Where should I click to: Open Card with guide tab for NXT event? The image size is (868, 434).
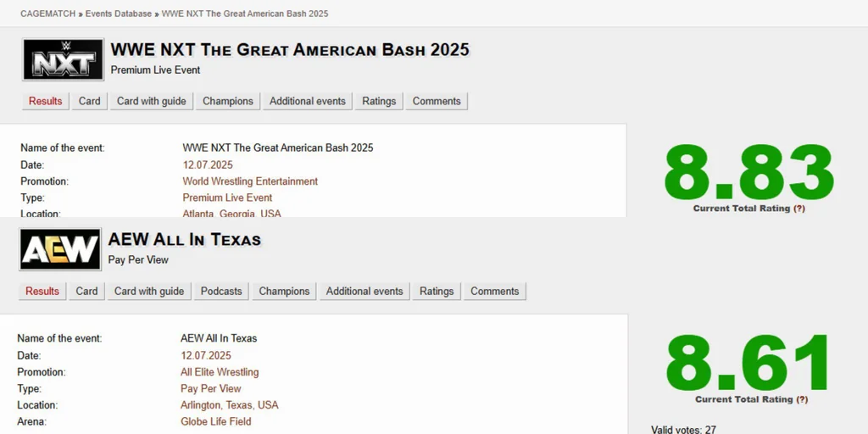click(x=151, y=102)
